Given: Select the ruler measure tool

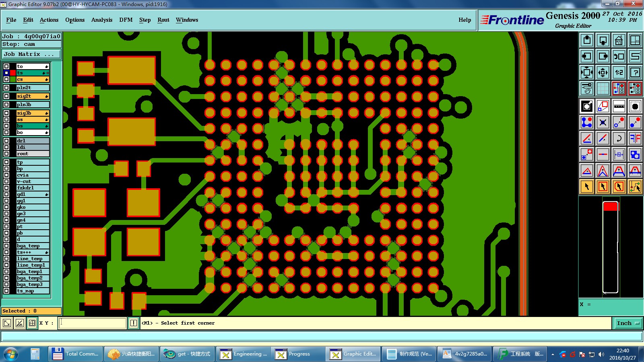Looking at the screenshot, I should (619, 106).
